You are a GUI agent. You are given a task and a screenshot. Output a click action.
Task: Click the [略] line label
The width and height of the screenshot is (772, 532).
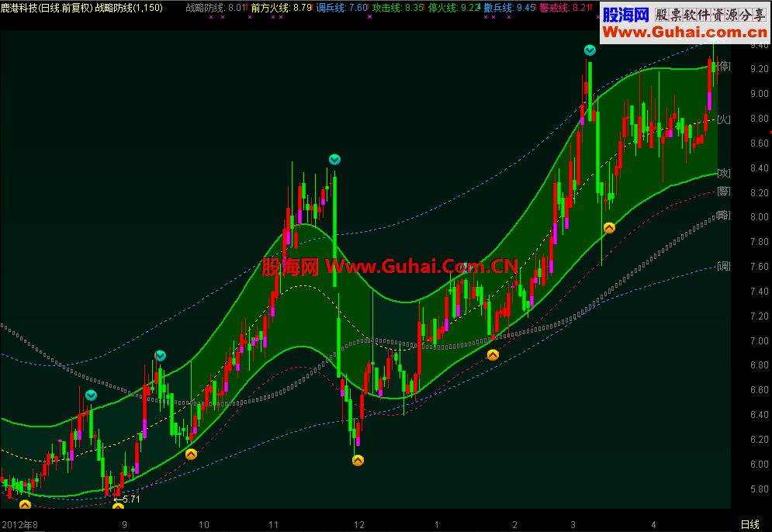point(724,215)
